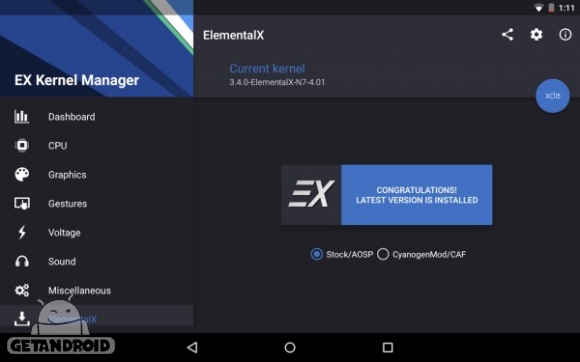Tap the share icon in the toolbar

pos(508,35)
